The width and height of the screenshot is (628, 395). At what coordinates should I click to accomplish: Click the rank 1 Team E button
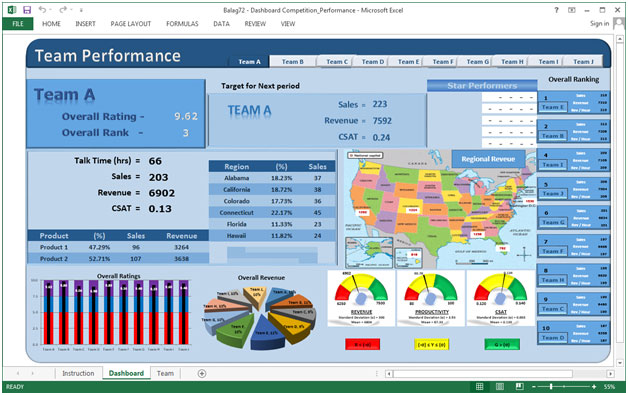(x=553, y=107)
